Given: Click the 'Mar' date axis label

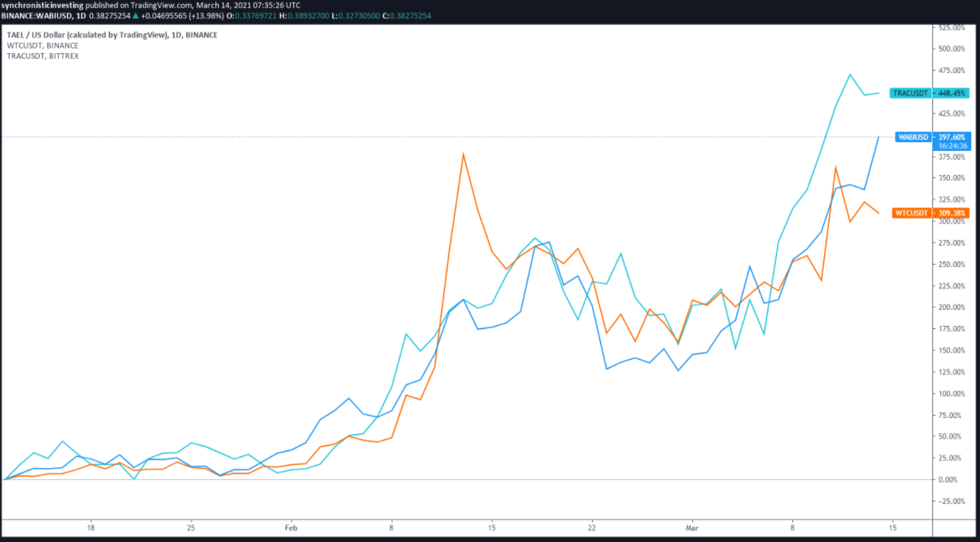Looking at the screenshot, I should [691, 528].
